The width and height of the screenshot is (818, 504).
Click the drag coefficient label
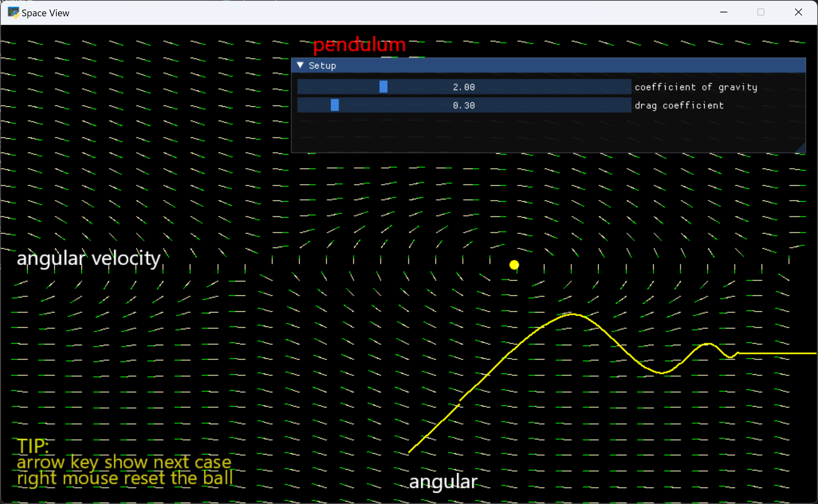(x=679, y=106)
